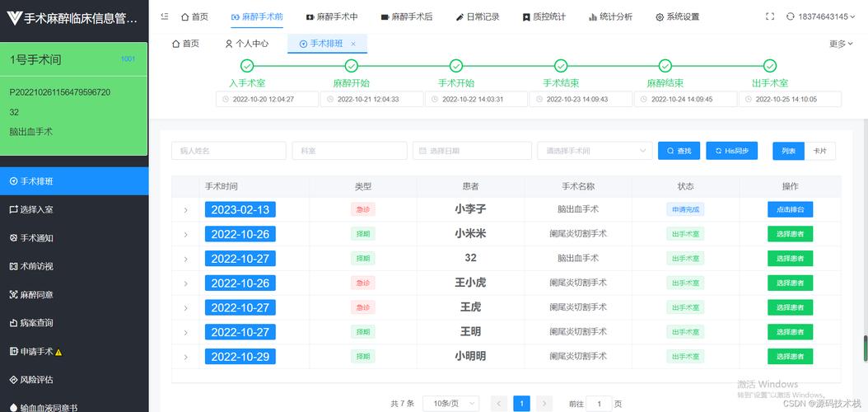Screen dimensions: 868x412
Task: Open 术前访视 in the sidebar
Action: (74, 266)
